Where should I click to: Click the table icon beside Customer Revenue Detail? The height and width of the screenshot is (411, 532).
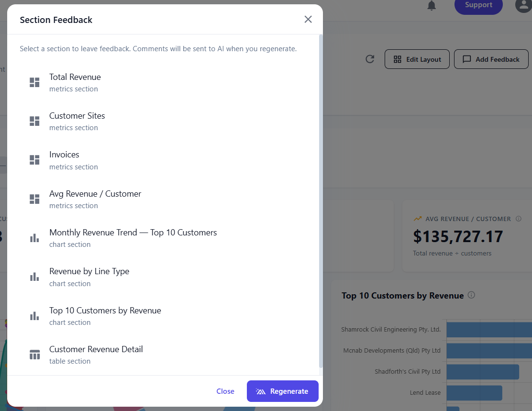pos(34,355)
